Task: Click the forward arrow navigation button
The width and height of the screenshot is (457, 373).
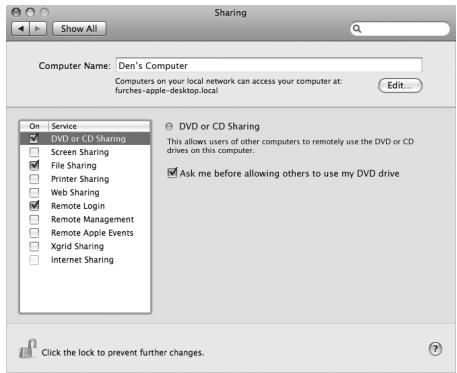Action: click(38, 29)
